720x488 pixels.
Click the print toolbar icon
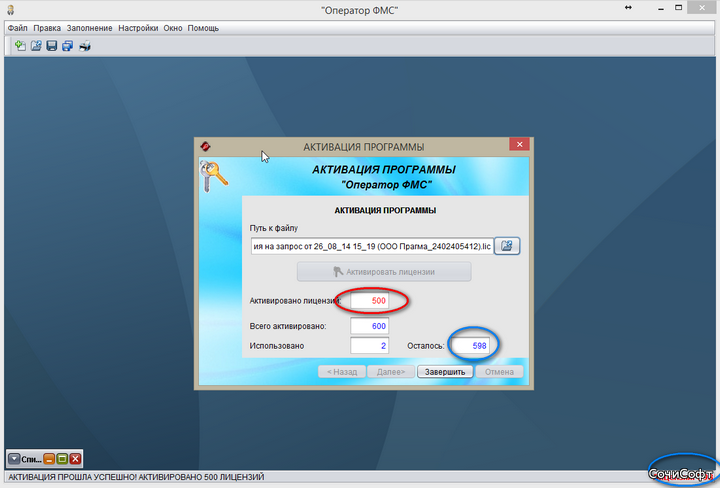[85, 45]
